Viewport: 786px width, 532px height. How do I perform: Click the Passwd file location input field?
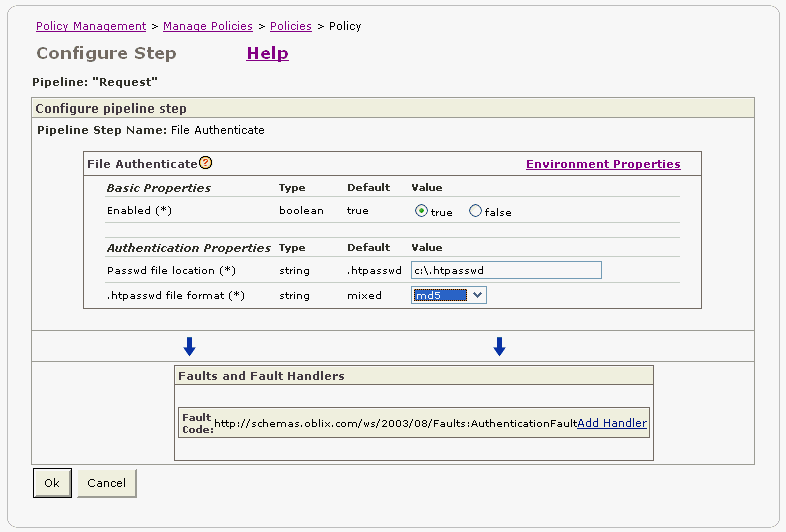coord(506,270)
